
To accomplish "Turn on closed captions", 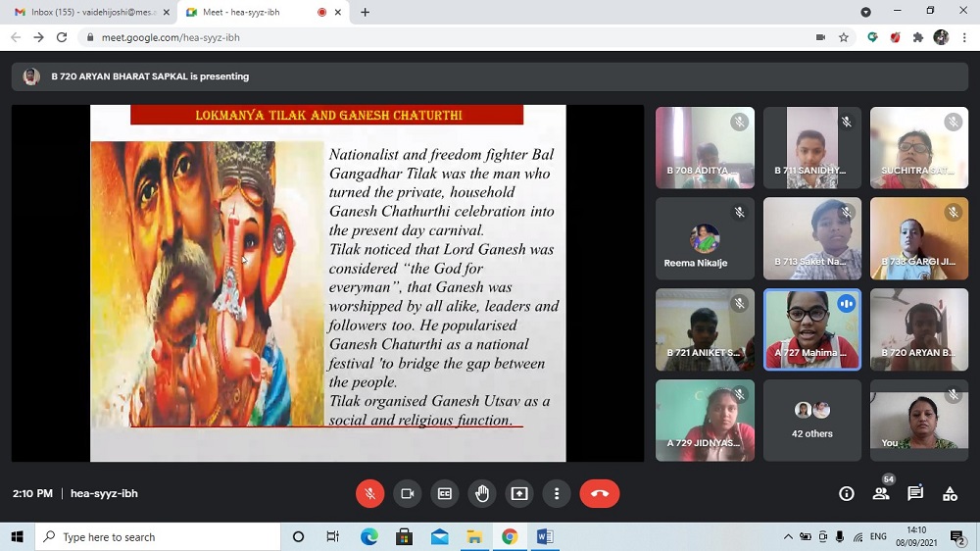I will [x=445, y=494].
